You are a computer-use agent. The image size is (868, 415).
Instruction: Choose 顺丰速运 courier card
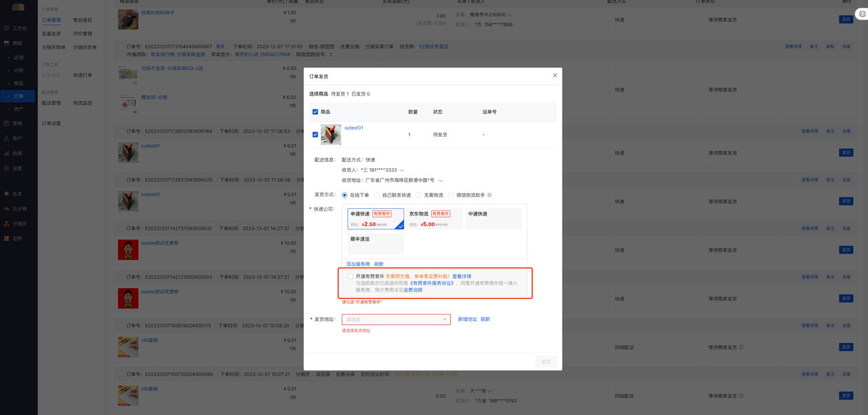pyautogui.click(x=376, y=244)
